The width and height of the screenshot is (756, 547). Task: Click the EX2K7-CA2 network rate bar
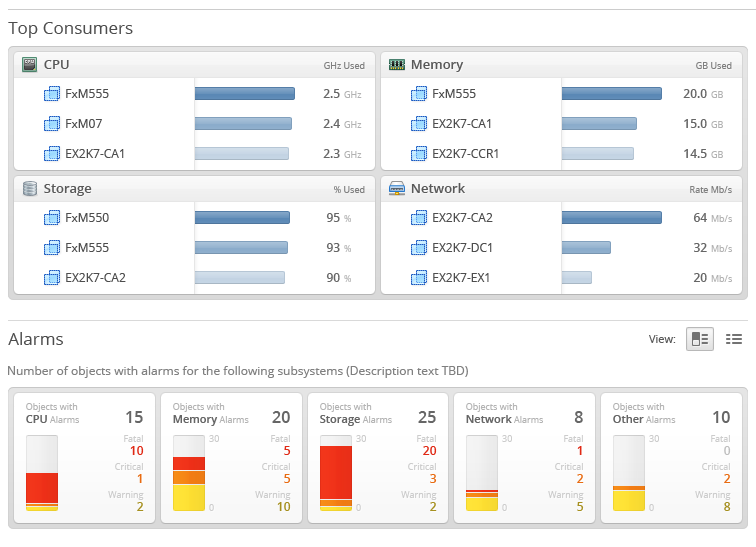pyautogui.click(x=611, y=218)
